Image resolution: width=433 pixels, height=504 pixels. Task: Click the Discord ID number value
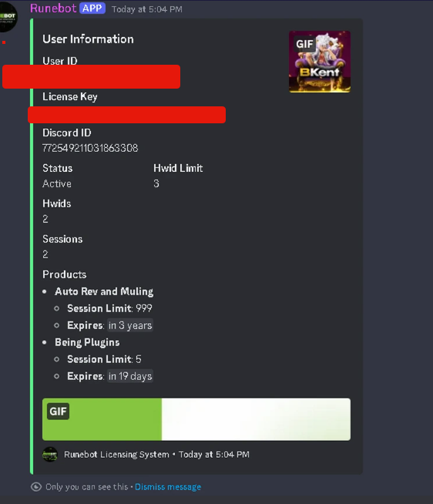pos(90,148)
